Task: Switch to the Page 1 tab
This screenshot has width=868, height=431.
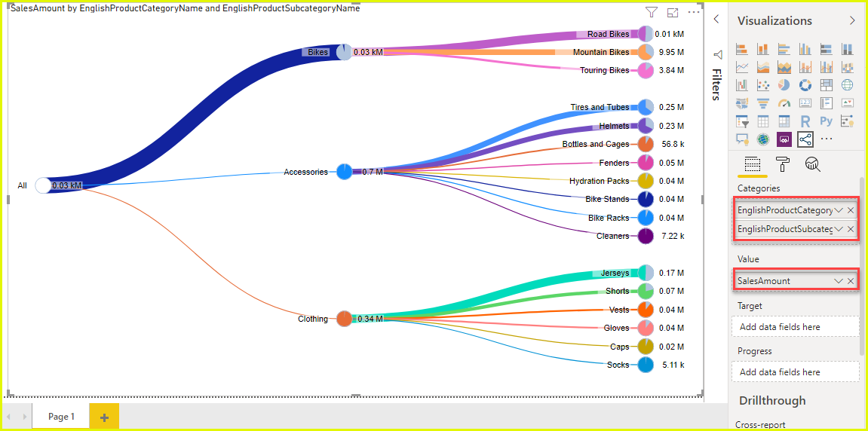Action: [x=61, y=417]
